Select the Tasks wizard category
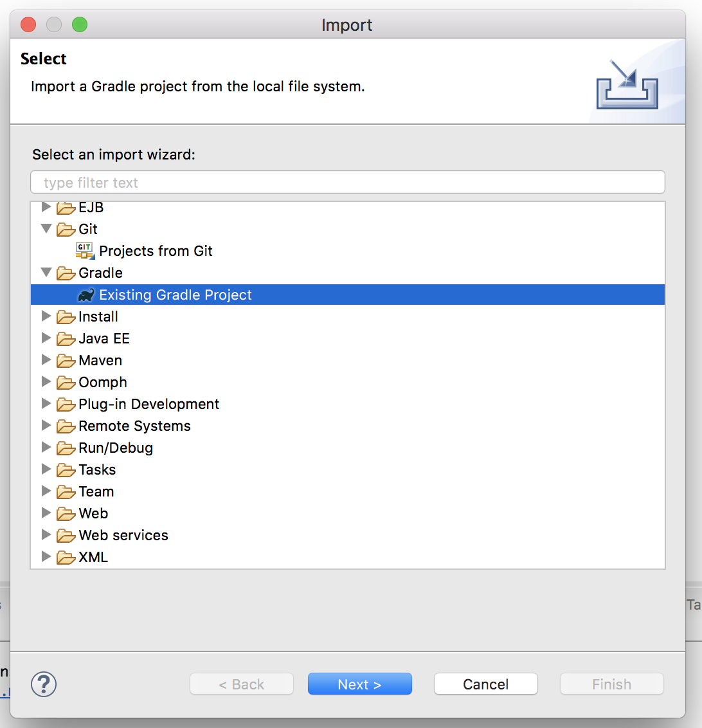Viewport: 702px width, 728px height. pos(97,470)
